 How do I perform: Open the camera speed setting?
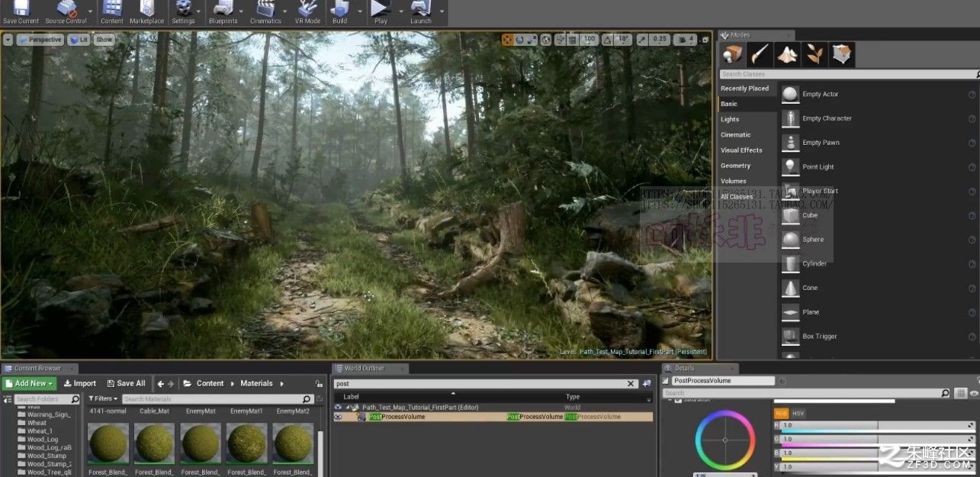(685, 40)
